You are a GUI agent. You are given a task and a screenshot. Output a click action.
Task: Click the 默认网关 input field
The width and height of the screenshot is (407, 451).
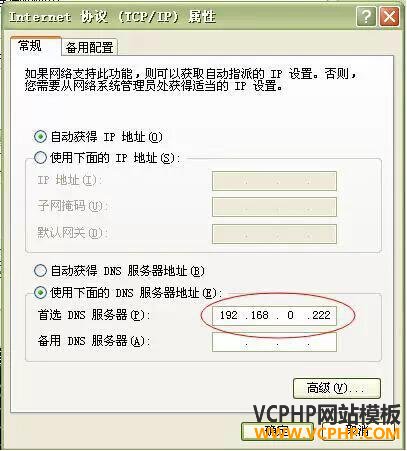pos(274,234)
